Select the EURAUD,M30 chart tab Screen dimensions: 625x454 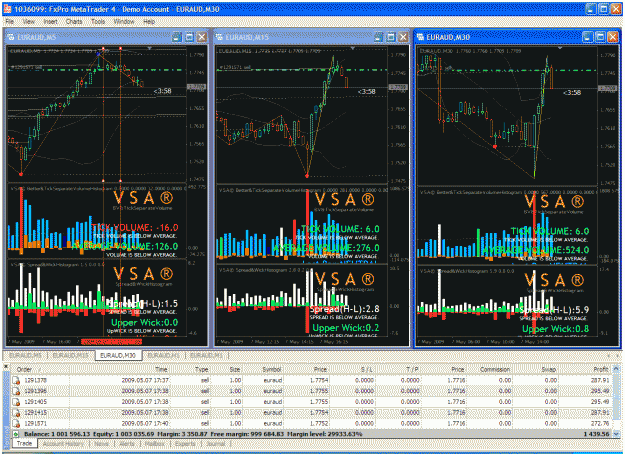click(118, 355)
